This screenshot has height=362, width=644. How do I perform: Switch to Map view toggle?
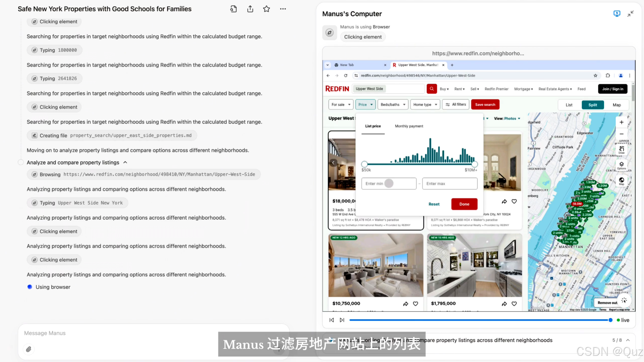coord(616,105)
